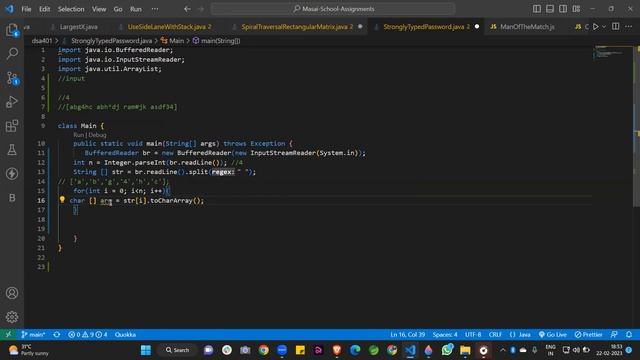Open the title bar menu overflow ellipsis
Viewport: 640px width, 360px height.
155,9
